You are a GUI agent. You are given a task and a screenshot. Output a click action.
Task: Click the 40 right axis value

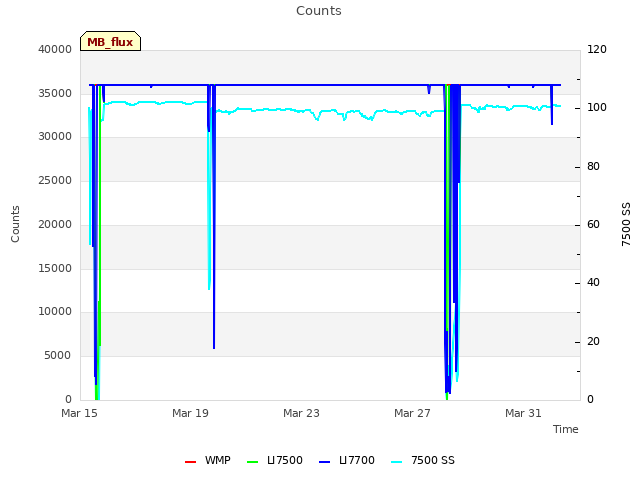point(593,282)
